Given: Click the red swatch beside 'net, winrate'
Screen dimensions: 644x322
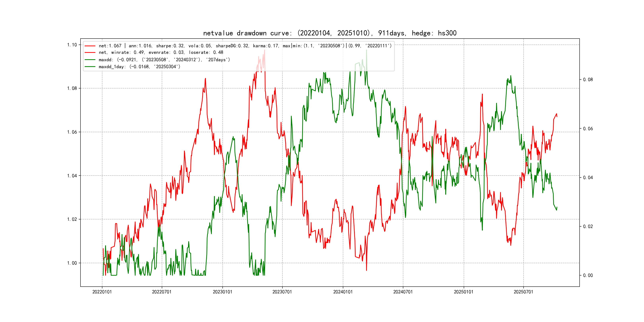Looking at the screenshot, I should pos(90,52).
